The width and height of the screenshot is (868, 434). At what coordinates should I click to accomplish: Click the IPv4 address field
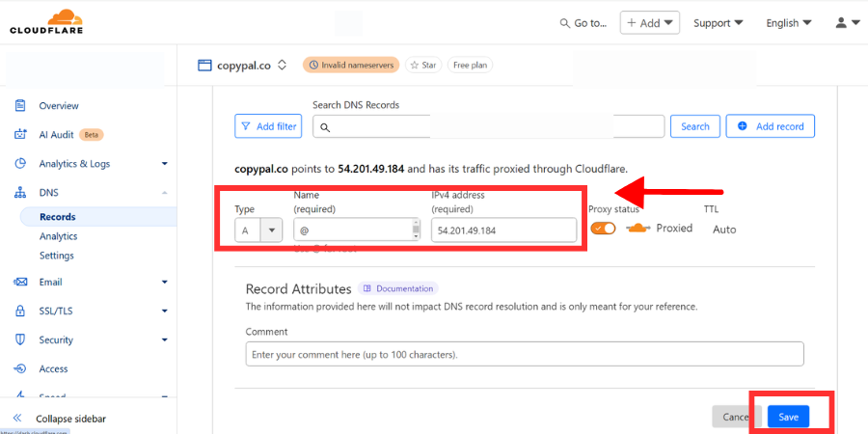(x=503, y=230)
